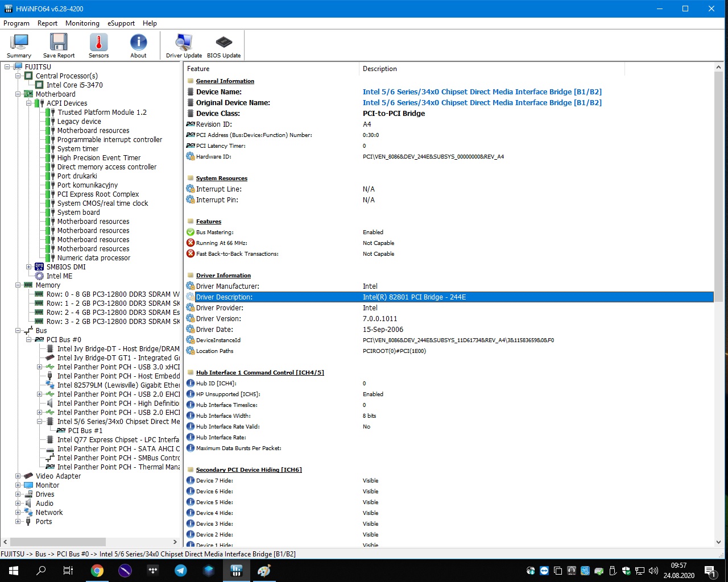Screen dimensions: 728x582
Task: Select Intel 82579LM Gigabit Ethernet item
Action: (x=118, y=385)
